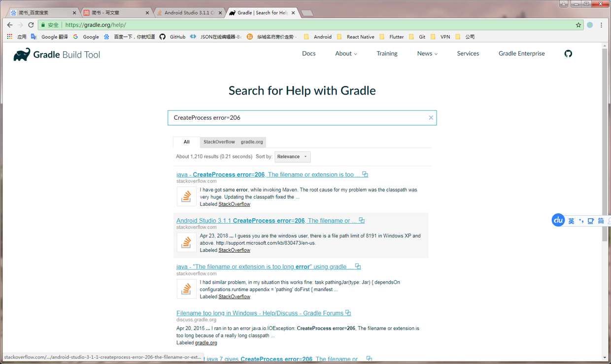Image resolution: width=611 pixels, height=364 pixels.
Task: Open the 百度一下 bookmark
Action: point(129,37)
